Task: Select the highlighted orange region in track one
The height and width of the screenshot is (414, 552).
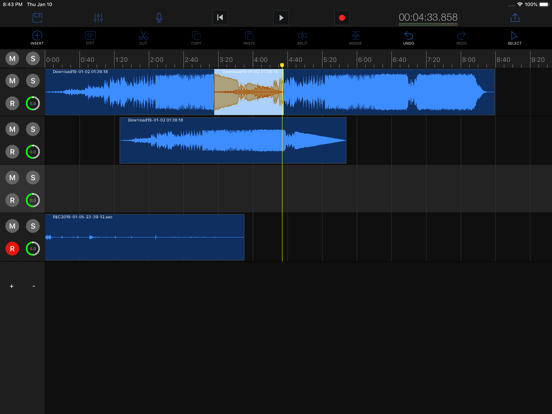Action: [x=249, y=92]
